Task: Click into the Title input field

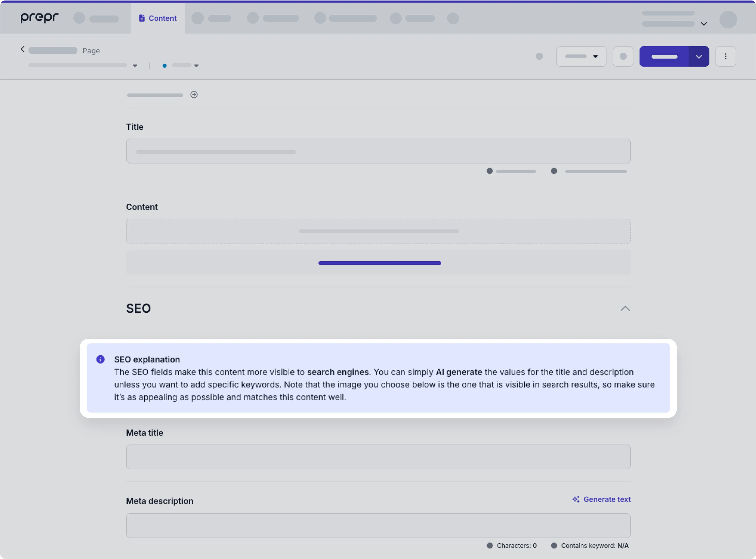Action: pyautogui.click(x=378, y=151)
